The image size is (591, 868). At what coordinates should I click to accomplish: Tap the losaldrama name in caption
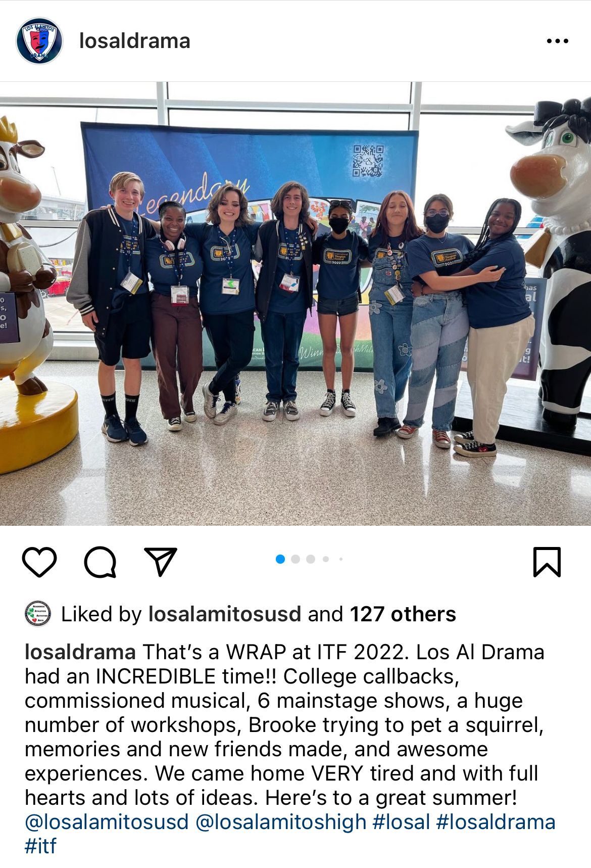pyautogui.click(x=80, y=652)
